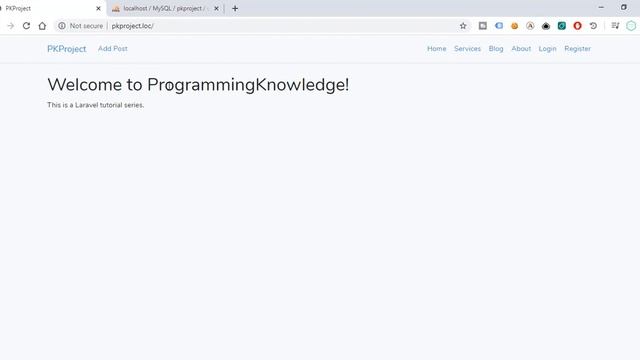Close the PKProject tab
The height and width of the screenshot is (360, 640).
pos(98,8)
